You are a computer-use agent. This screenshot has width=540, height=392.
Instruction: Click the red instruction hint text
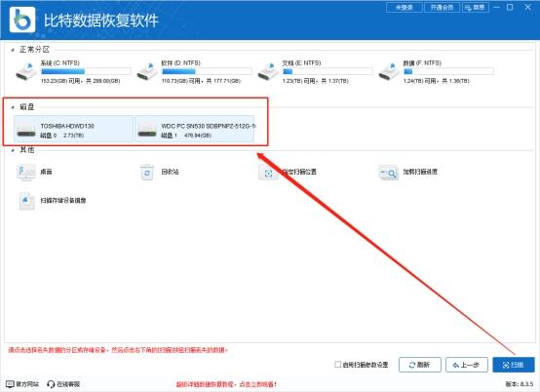tap(118, 350)
